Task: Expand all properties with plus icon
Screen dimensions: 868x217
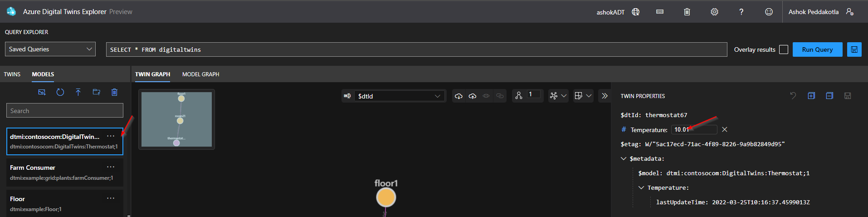Action: [811, 96]
